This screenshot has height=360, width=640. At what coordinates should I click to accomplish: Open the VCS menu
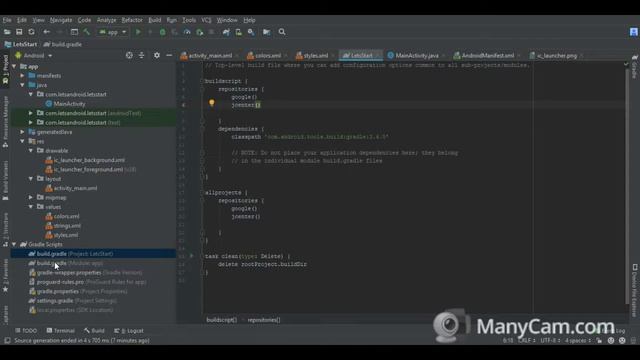click(x=206, y=20)
